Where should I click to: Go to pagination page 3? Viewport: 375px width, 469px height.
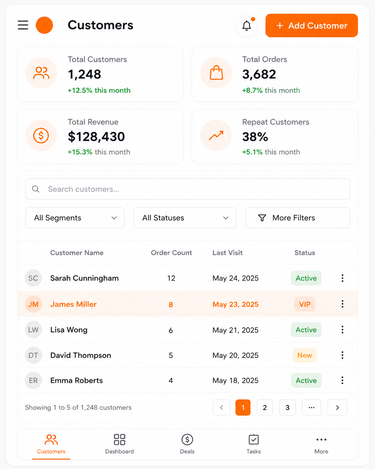pos(287,407)
